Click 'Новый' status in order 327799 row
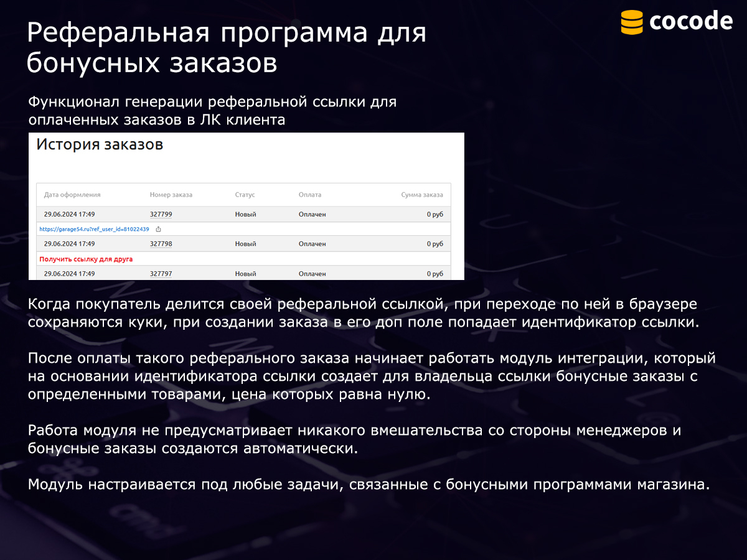Screen dimensions: 747x560 tap(245, 214)
